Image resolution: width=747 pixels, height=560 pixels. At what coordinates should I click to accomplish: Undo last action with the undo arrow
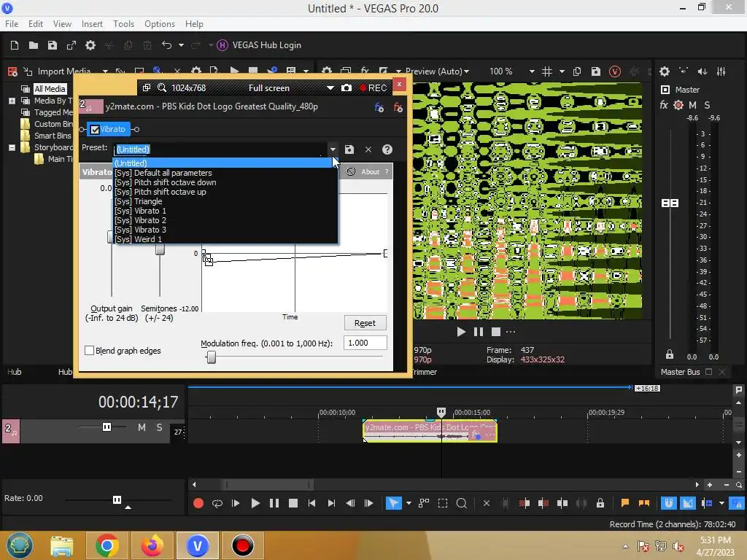pos(166,44)
